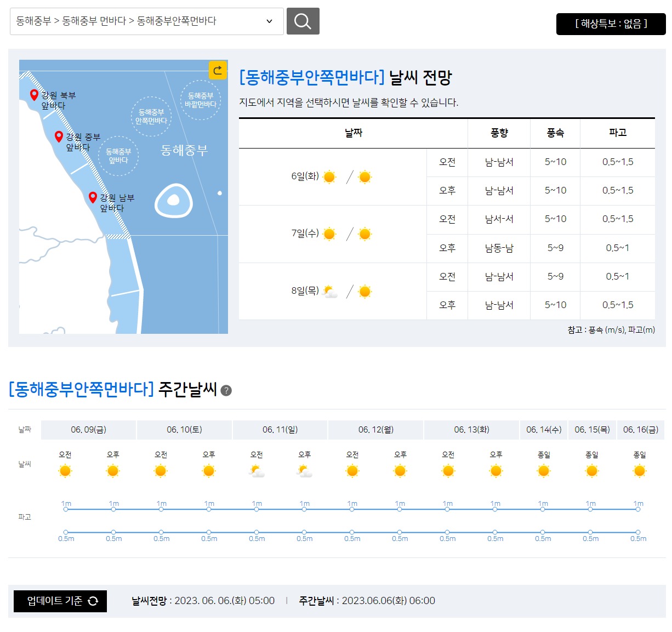Click the 06.14(수) all-day sun icon
Viewport: 672px width, 632px height.
point(544,471)
